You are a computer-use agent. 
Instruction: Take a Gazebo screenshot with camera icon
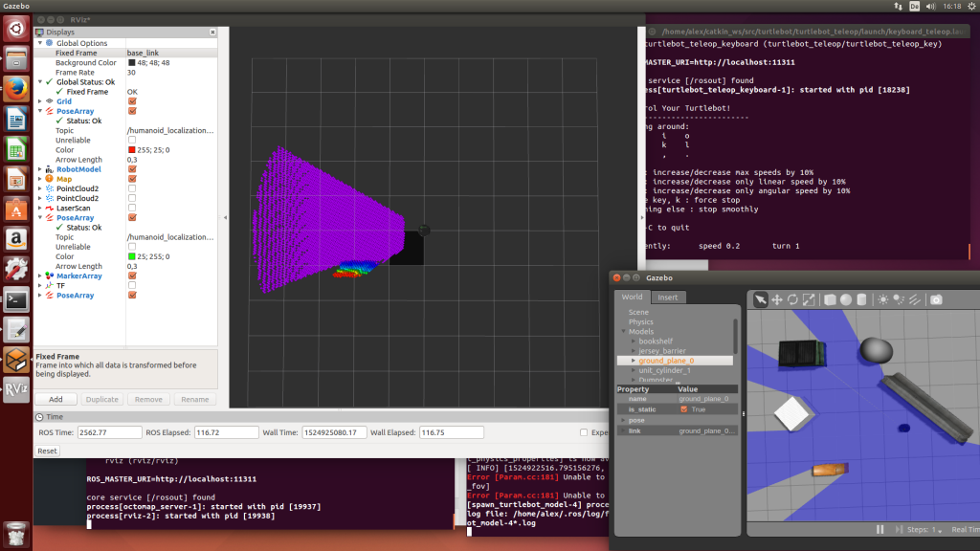tap(936, 299)
